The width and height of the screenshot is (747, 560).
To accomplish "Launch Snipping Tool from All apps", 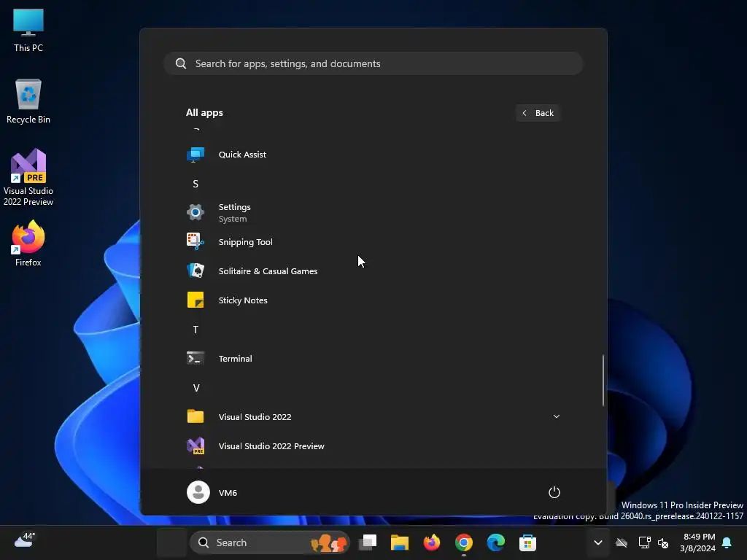I will [x=373, y=242].
